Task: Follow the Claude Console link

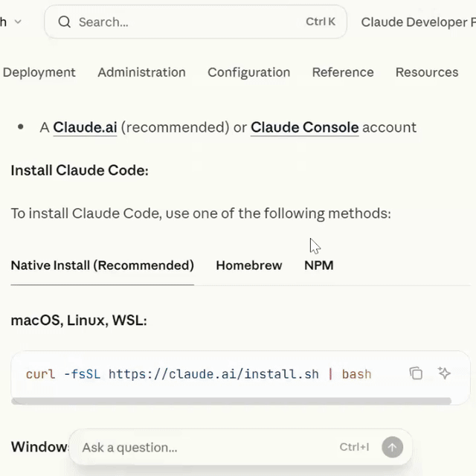Action: (304, 127)
